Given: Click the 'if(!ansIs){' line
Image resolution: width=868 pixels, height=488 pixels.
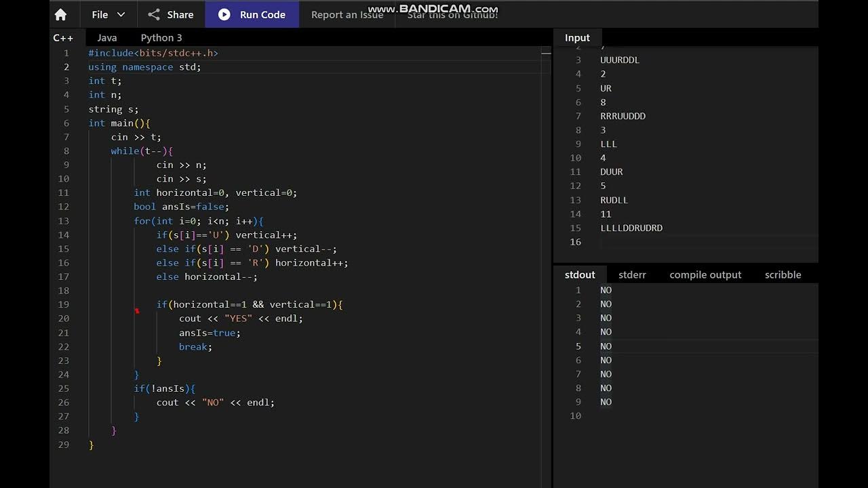Looking at the screenshot, I should click(164, 389).
